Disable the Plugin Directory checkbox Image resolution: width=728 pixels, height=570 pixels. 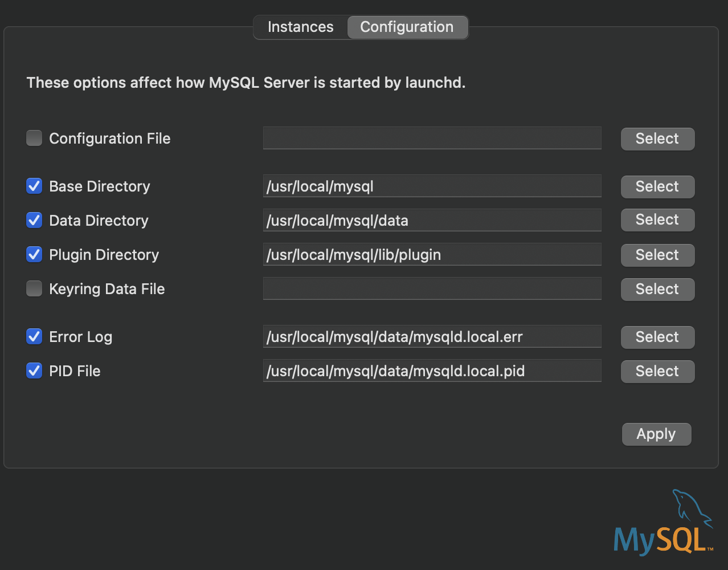click(34, 254)
